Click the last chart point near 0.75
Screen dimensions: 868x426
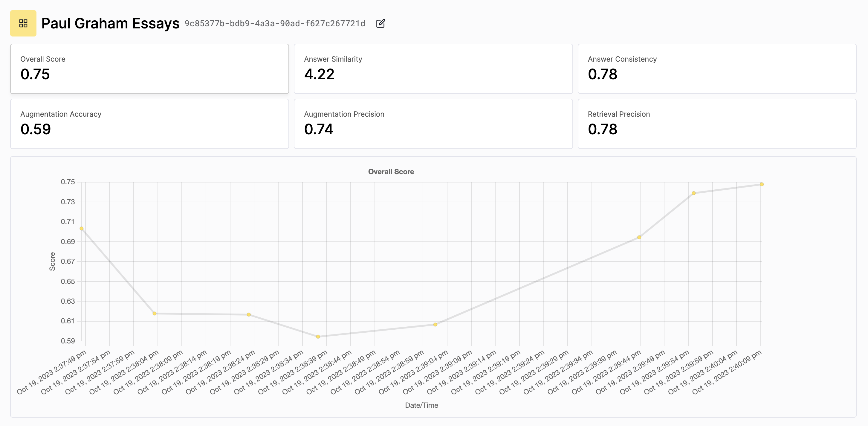(762, 184)
